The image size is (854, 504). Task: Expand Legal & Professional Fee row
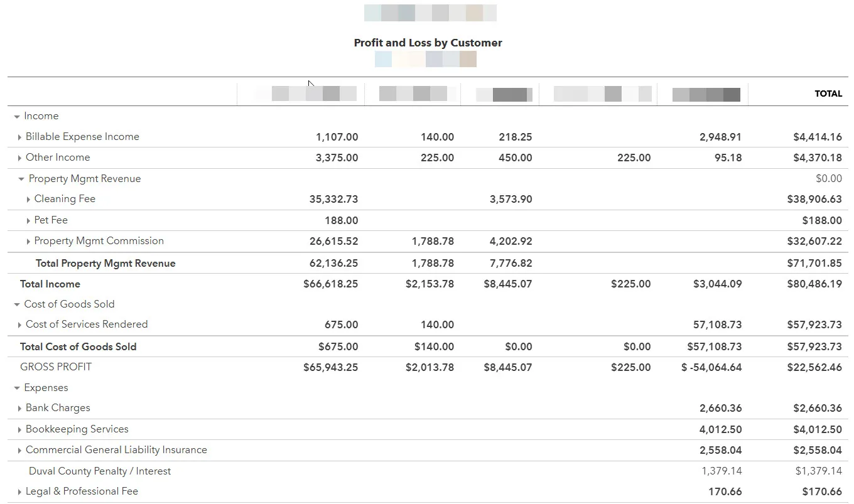click(19, 492)
